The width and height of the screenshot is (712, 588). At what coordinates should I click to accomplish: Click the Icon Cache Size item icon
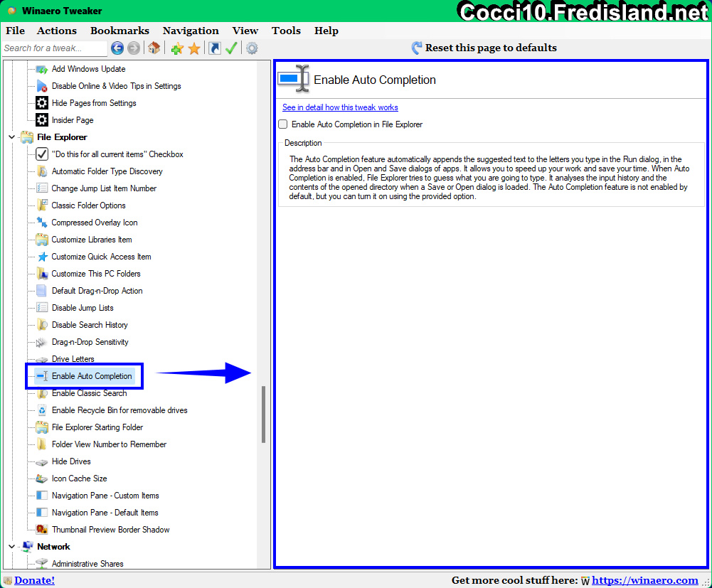point(42,479)
